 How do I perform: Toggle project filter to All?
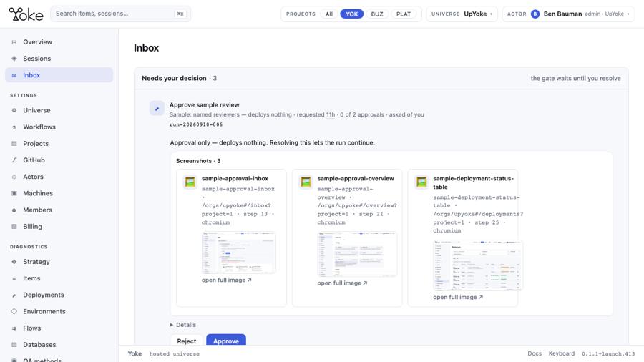329,14
